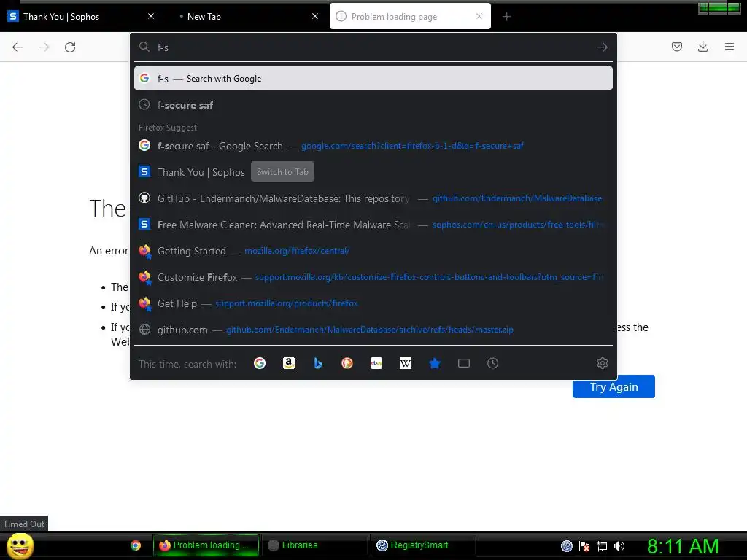Click the 8:11 AM taskbar clock
The width and height of the screenshot is (747, 560).
(x=682, y=546)
